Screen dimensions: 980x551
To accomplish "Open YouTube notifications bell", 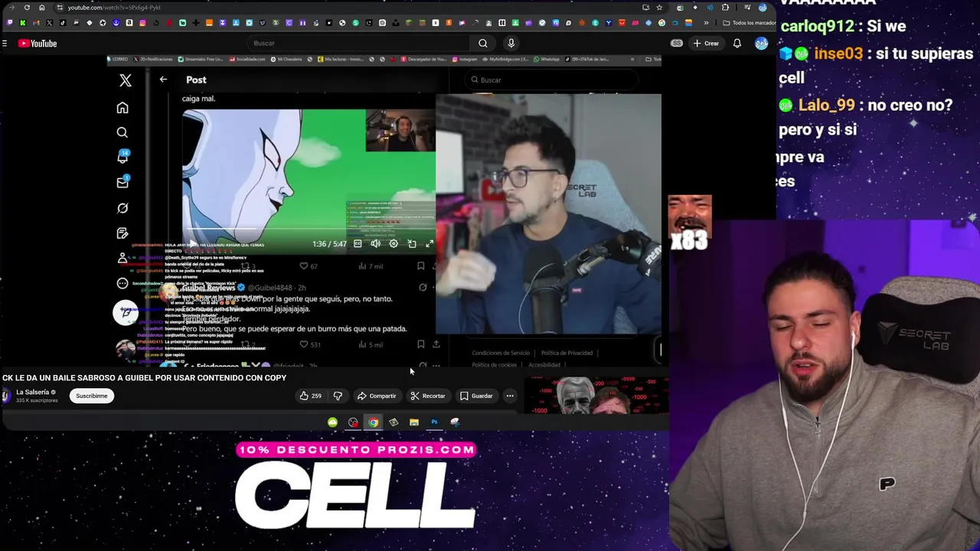I will pyautogui.click(x=737, y=44).
